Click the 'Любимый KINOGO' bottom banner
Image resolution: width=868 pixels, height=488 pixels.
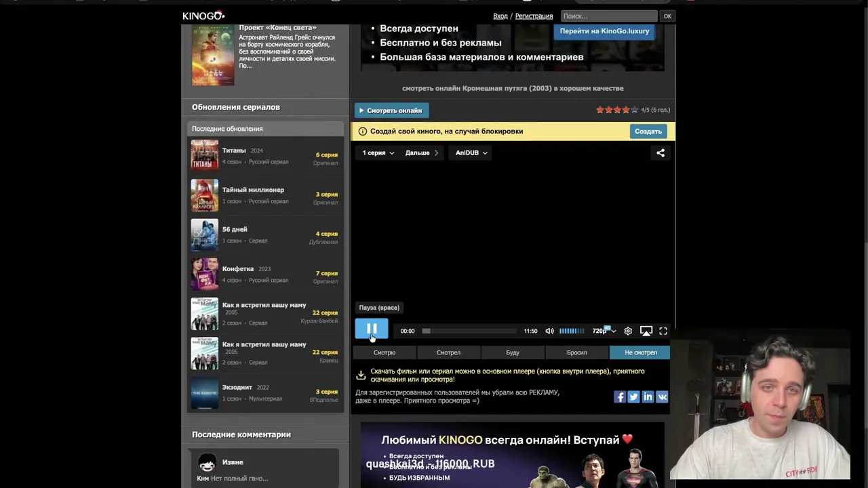tap(513, 455)
